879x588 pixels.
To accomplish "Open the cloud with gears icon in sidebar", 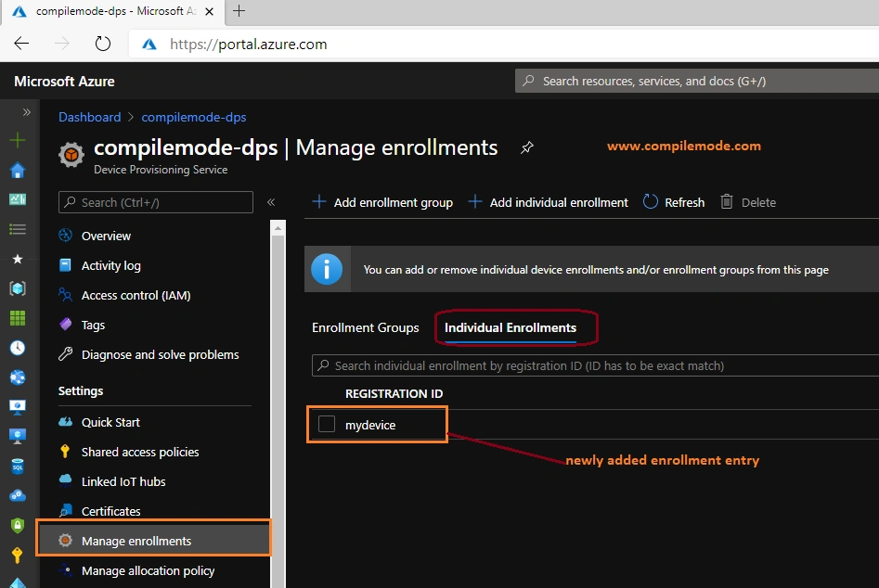I will [18, 495].
